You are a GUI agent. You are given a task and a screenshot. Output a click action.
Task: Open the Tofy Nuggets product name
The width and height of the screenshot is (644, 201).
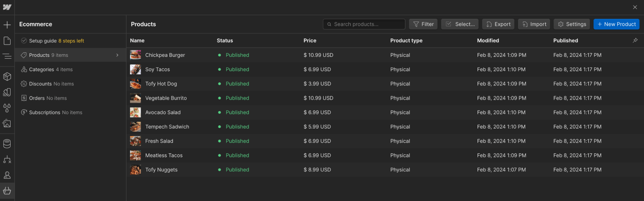pyautogui.click(x=161, y=170)
